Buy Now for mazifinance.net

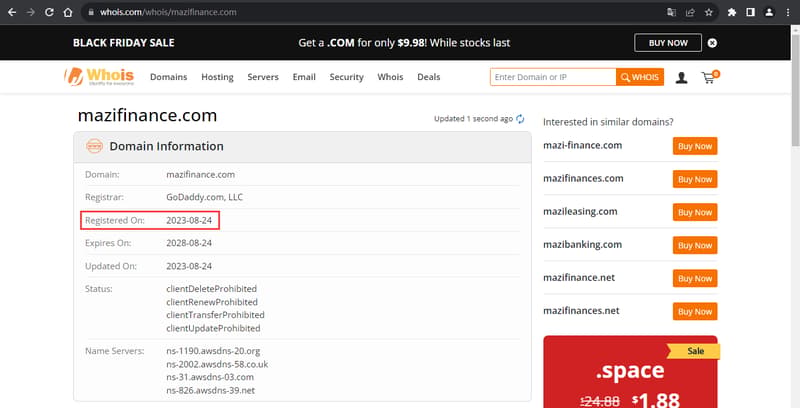click(x=695, y=278)
